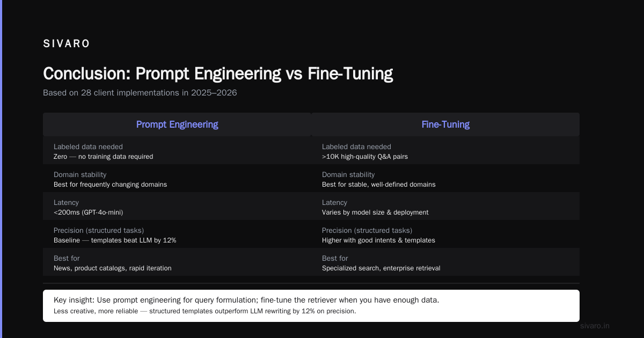Viewport: 644px width, 338px height.
Task: Select the Prompt Engineering column header
Action: point(177,124)
